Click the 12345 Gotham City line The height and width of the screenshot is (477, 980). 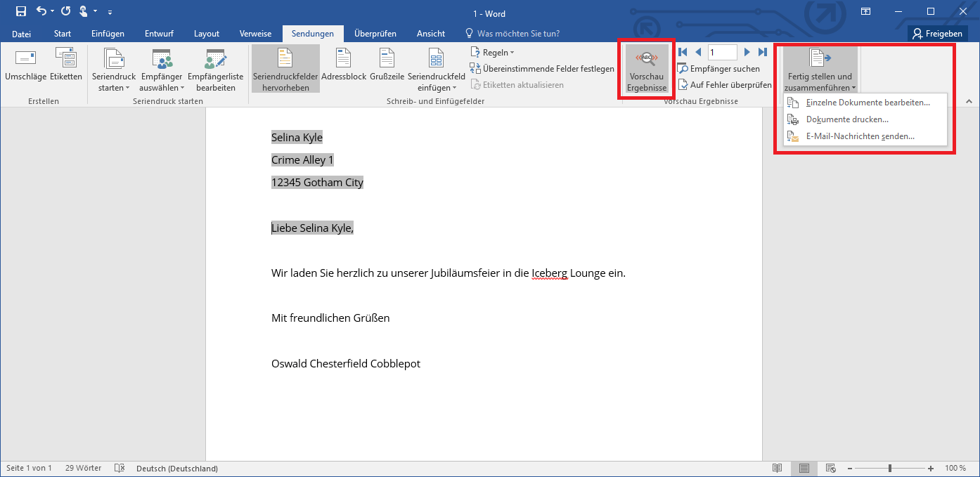pyautogui.click(x=317, y=183)
